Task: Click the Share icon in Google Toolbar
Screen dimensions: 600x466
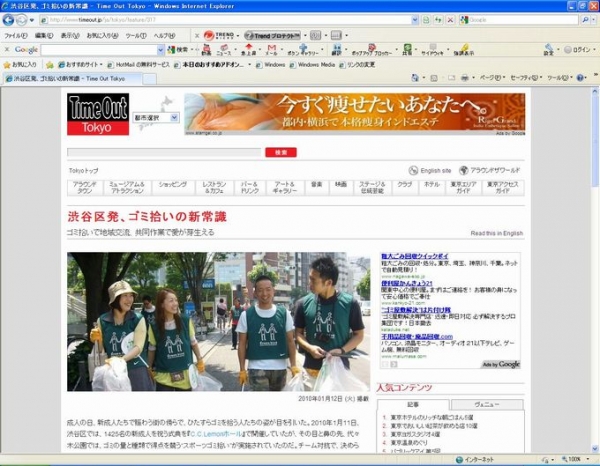Action: pos(407,50)
